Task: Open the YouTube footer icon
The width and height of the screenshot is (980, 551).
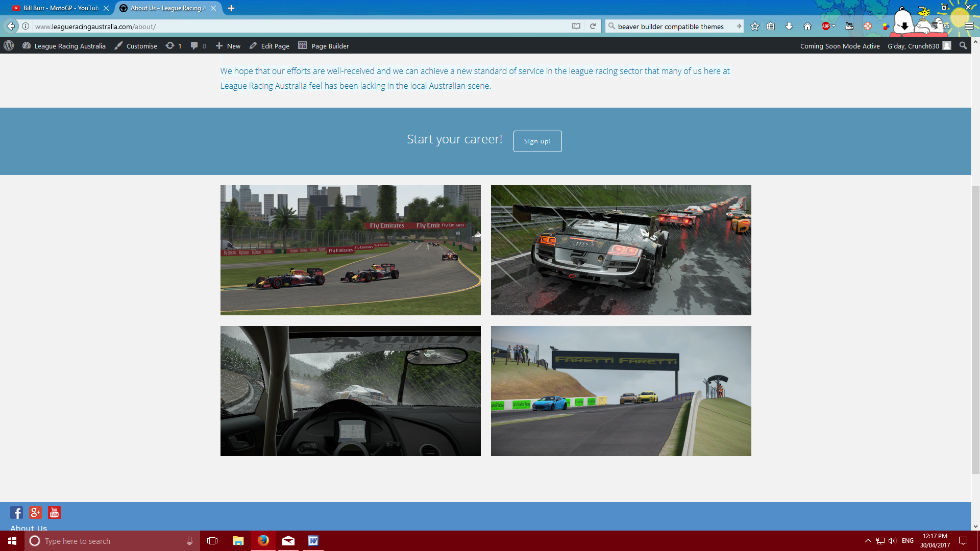Action: click(54, 512)
